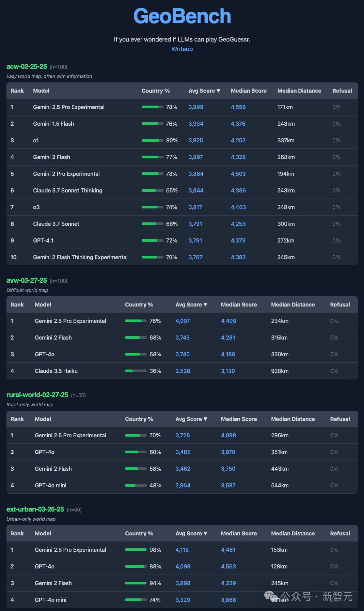Select Median Score header in rural-world table
The width and height of the screenshot is (364, 611).
coord(239,419)
